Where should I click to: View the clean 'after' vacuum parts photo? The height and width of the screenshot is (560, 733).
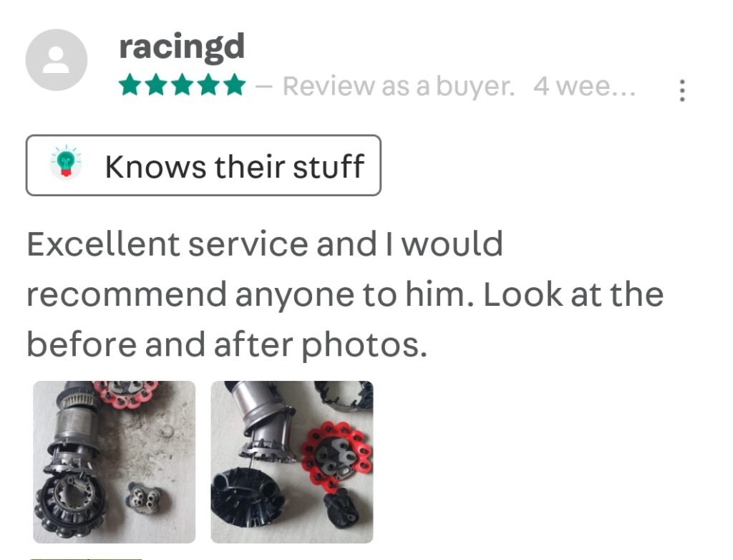(x=292, y=462)
